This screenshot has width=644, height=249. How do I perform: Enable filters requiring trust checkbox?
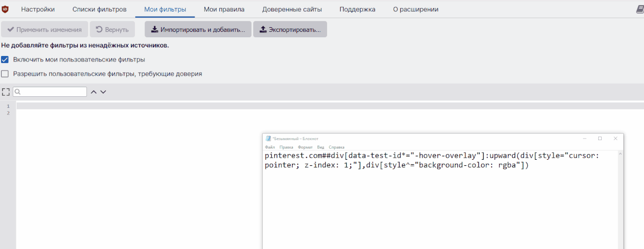coord(5,74)
